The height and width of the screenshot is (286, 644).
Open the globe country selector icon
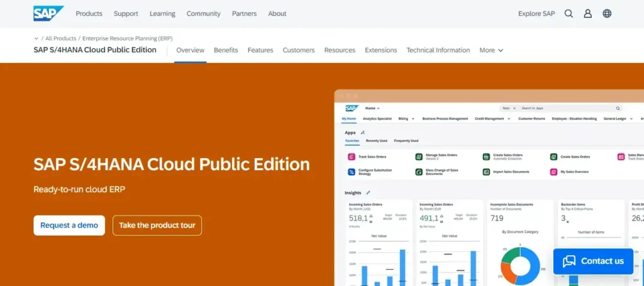(x=607, y=14)
